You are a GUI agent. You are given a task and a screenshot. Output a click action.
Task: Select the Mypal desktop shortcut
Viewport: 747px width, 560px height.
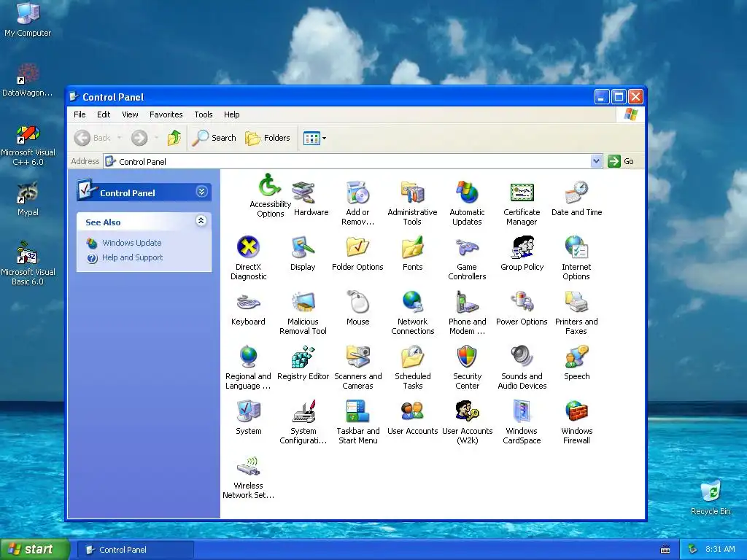tap(28, 199)
